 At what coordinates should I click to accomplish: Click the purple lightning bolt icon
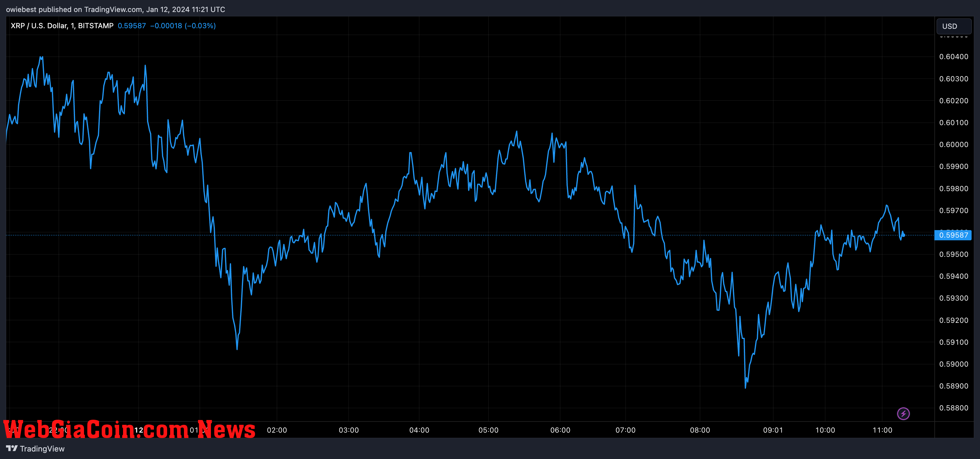click(903, 413)
